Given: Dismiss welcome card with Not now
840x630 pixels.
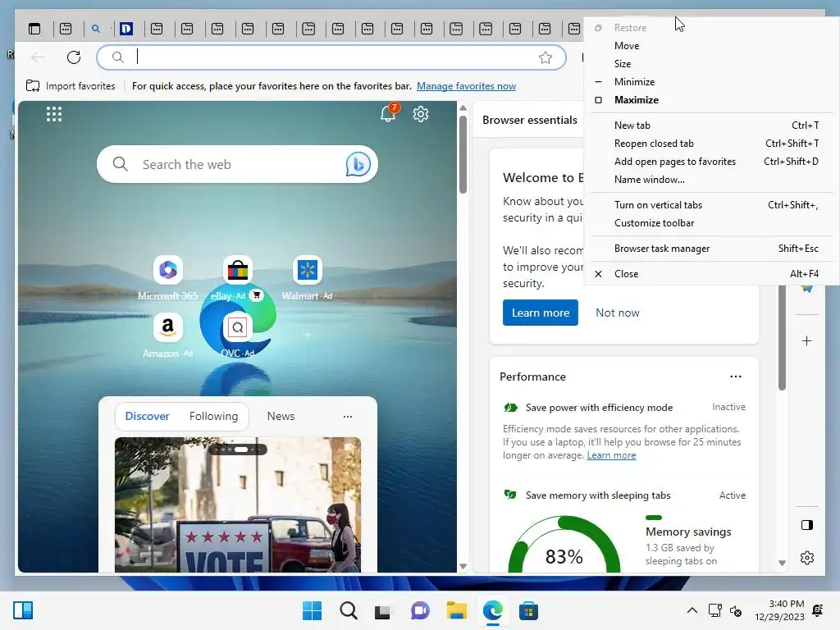Looking at the screenshot, I should pos(617,313).
